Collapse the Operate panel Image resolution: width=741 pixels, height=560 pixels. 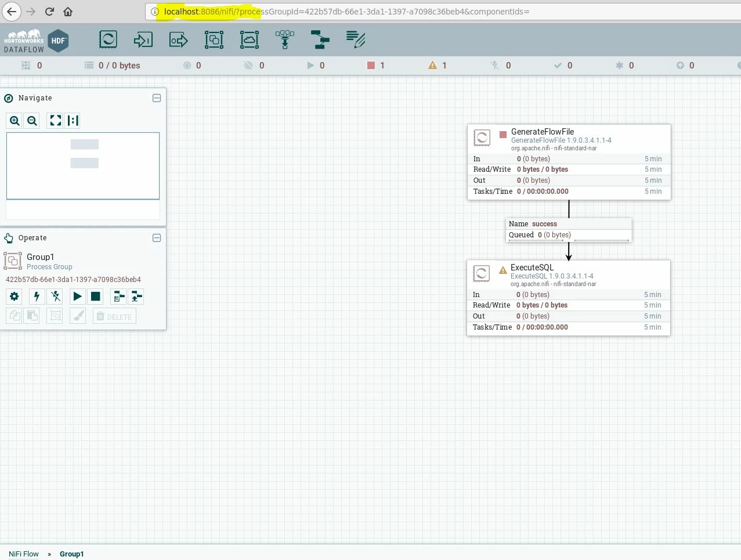pos(157,238)
